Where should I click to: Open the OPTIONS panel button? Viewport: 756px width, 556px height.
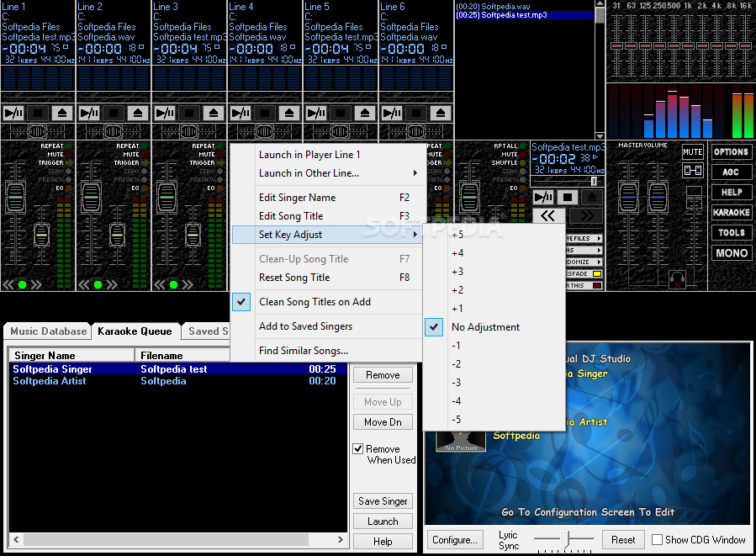(x=731, y=152)
